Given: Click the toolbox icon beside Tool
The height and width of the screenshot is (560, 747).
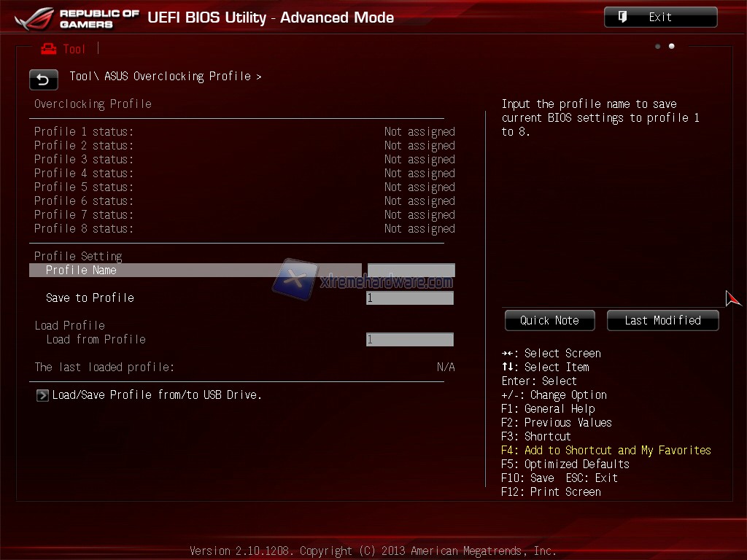Looking at the screenshot, I should (x=48, y=49).
